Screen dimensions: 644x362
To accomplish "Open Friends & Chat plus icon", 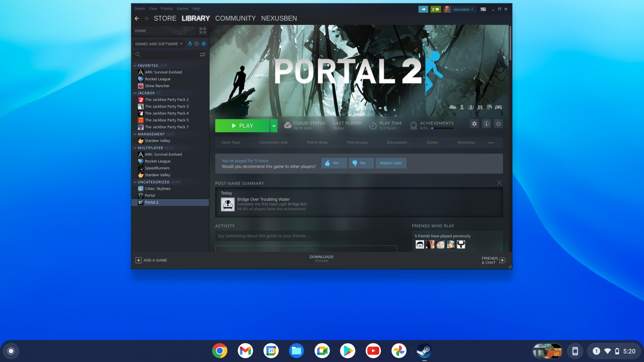I will (x=502, y=261).
